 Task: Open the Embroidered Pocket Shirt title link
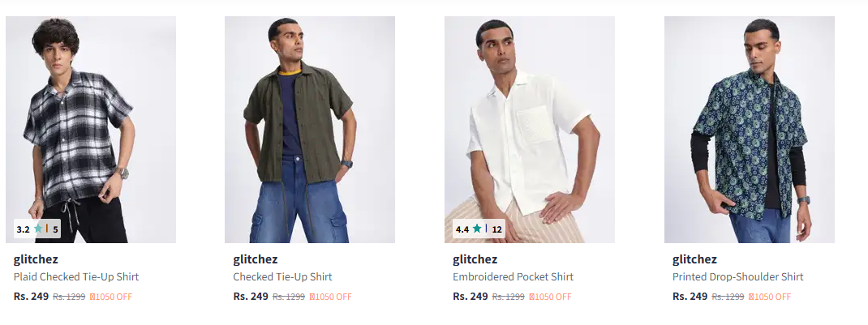click(513, 277)
